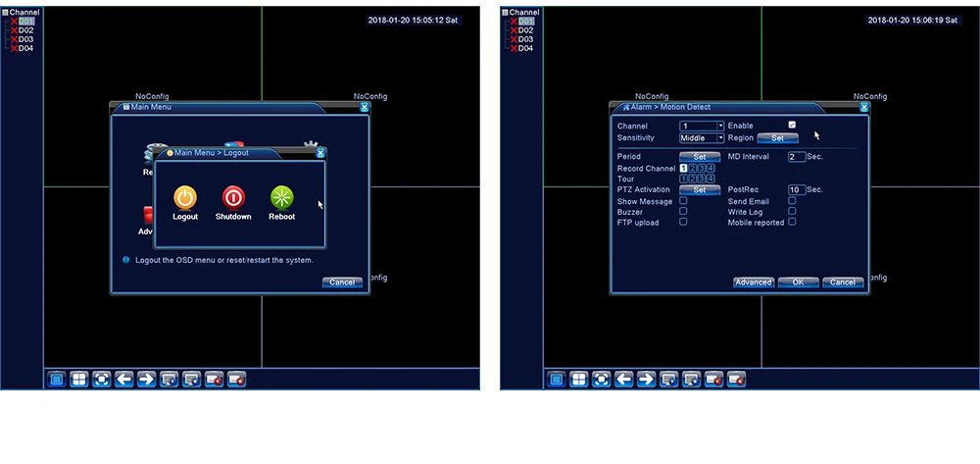Enable the Write Log checkbox
The height and width of the screenshot is (464, 980).
(x=792, y=211)
